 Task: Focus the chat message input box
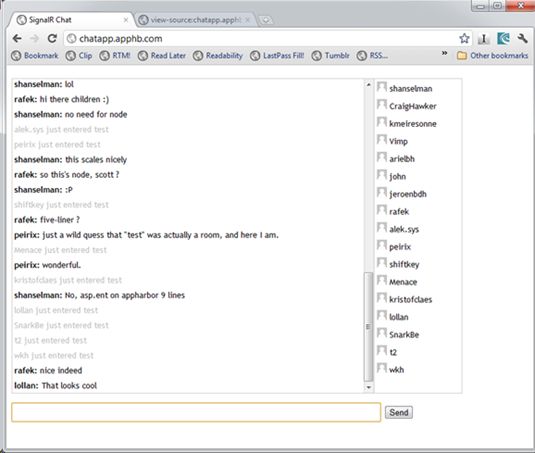(x=196, y=412)
